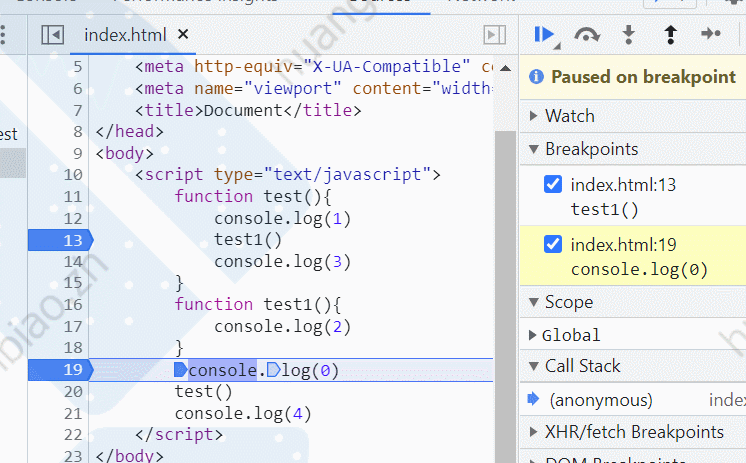Click the function test1(){ line of code

(257, 305)
